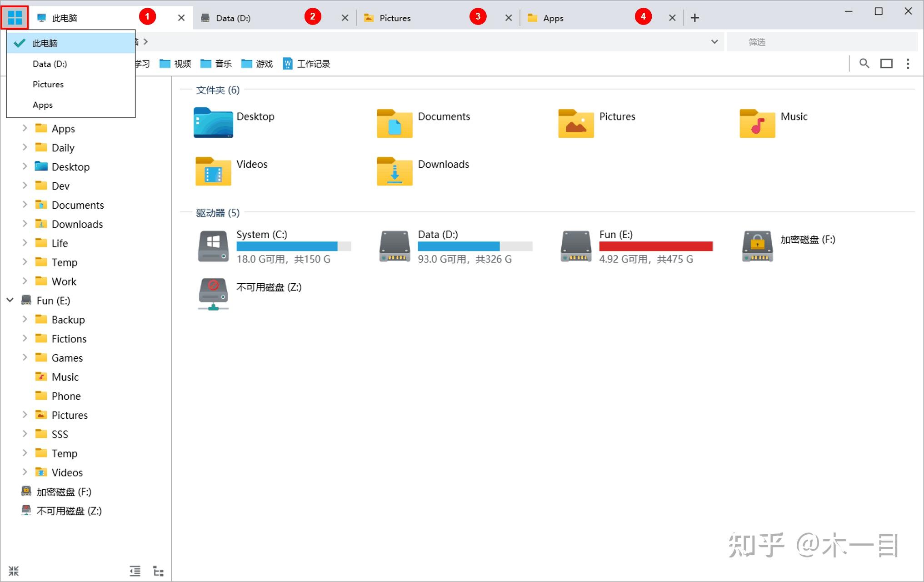924x582 pixels.
Task: Open the three-dot more options menu
Action: 908,64
